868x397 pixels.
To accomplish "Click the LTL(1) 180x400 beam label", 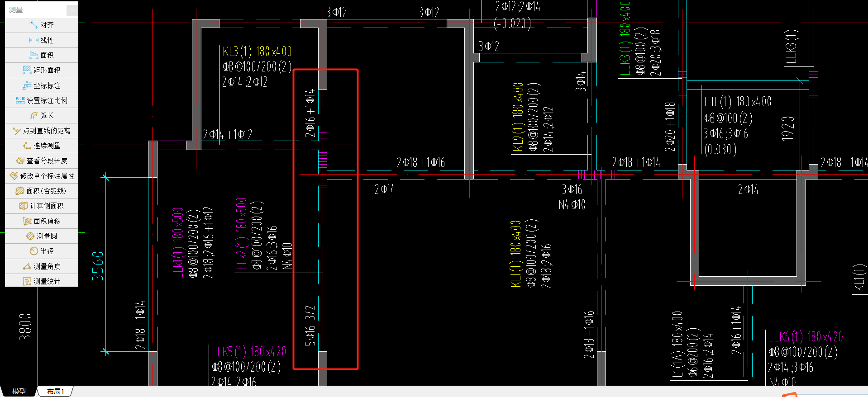I will point(738,102).
